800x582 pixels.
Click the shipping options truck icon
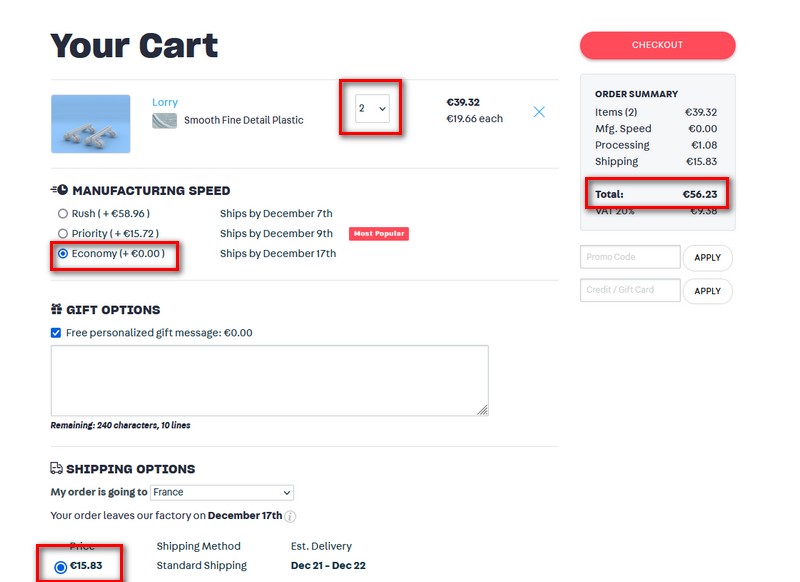[56, 468]
